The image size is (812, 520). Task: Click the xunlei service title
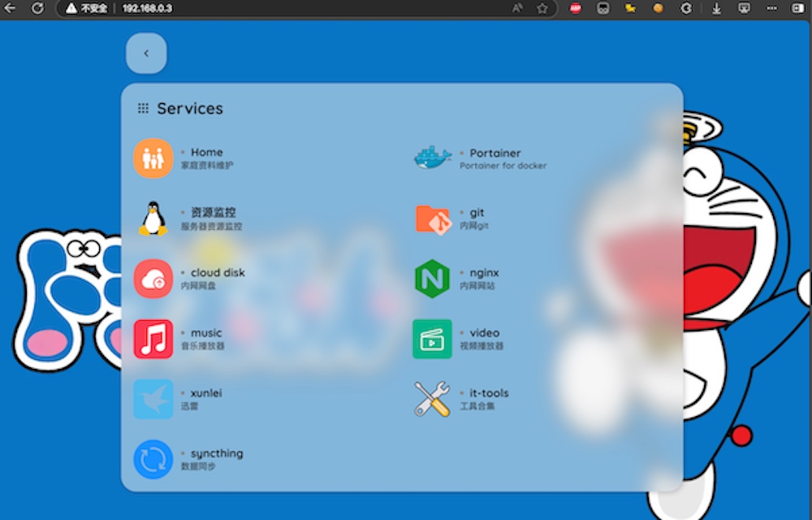pyautogui.click(x=206, y=392)
